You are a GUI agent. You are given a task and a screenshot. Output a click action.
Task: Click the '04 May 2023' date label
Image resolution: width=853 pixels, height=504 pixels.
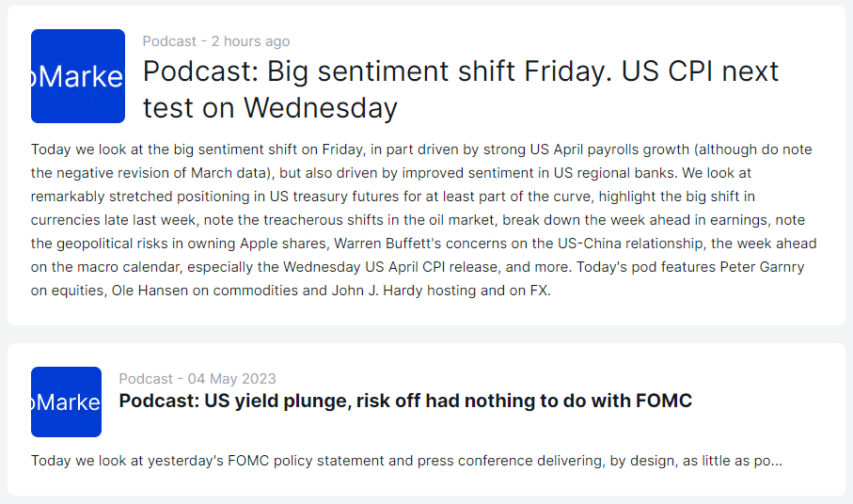tap(231, 378)
